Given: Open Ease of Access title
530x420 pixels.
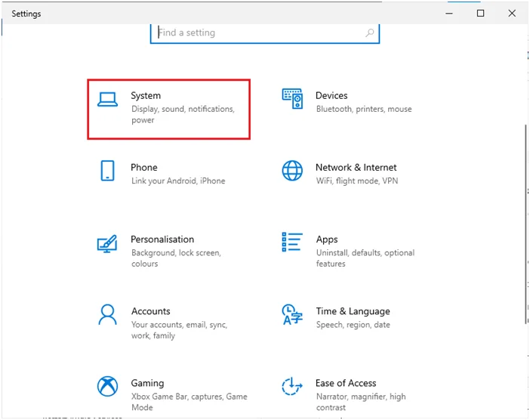Looking at the screenshot, I should pyautogui.click(x=346, y=383).
